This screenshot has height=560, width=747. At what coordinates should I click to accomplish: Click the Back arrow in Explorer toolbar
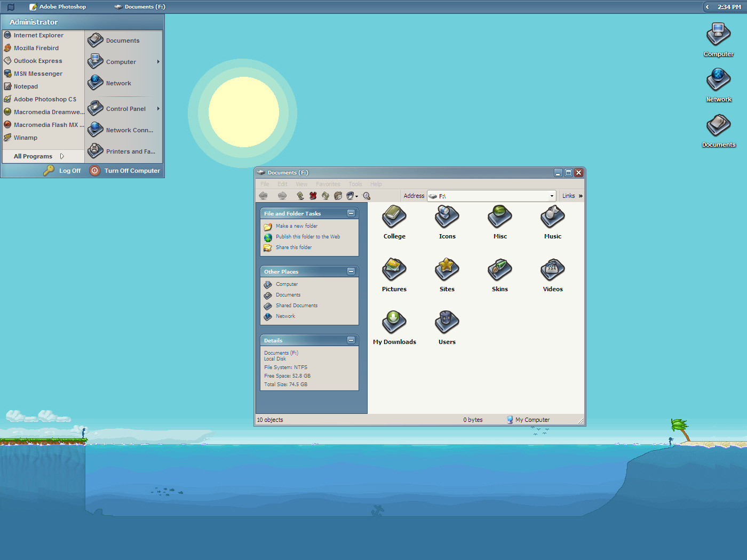[x=264, y=196]
